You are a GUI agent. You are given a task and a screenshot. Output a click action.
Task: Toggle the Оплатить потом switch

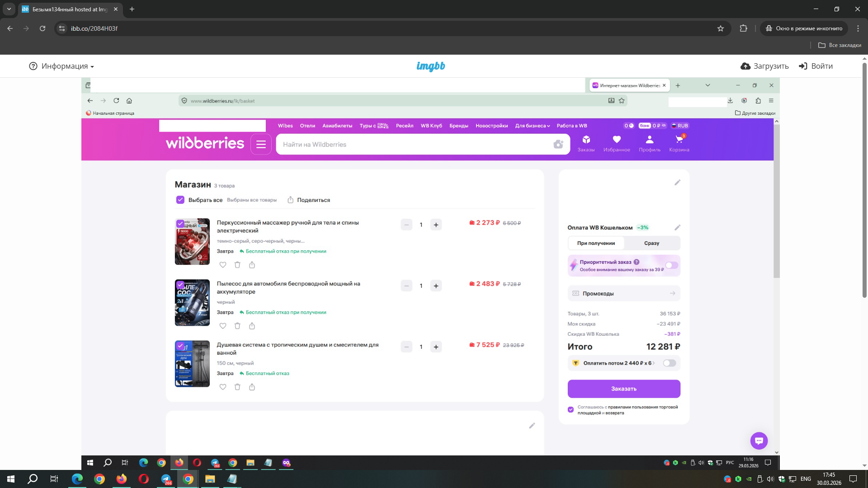[669, 363]
